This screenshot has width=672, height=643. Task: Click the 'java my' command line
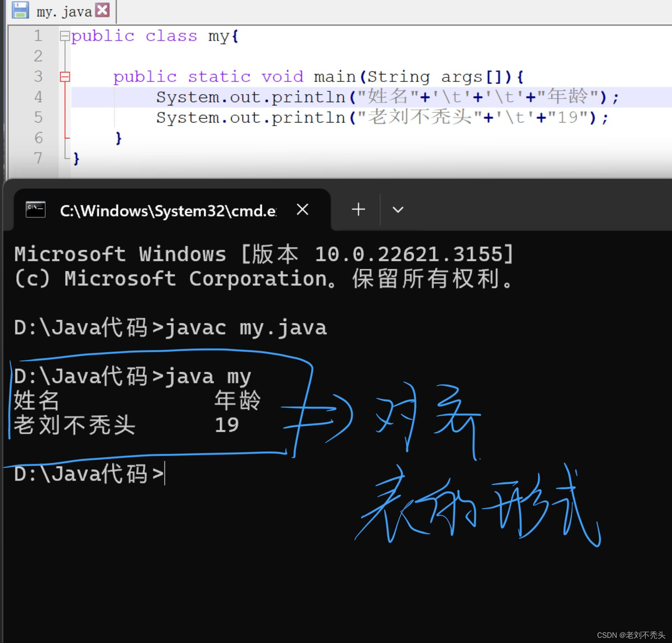coord(132,377)
